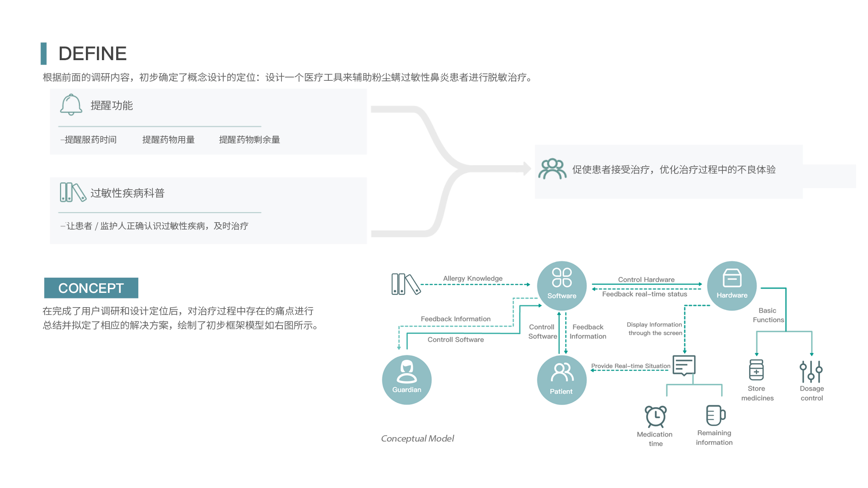This screenshot has width=868, height=488.
Task: Click the Remaining information cup icon
Action: pyautogui.click(x=715, y=415)
